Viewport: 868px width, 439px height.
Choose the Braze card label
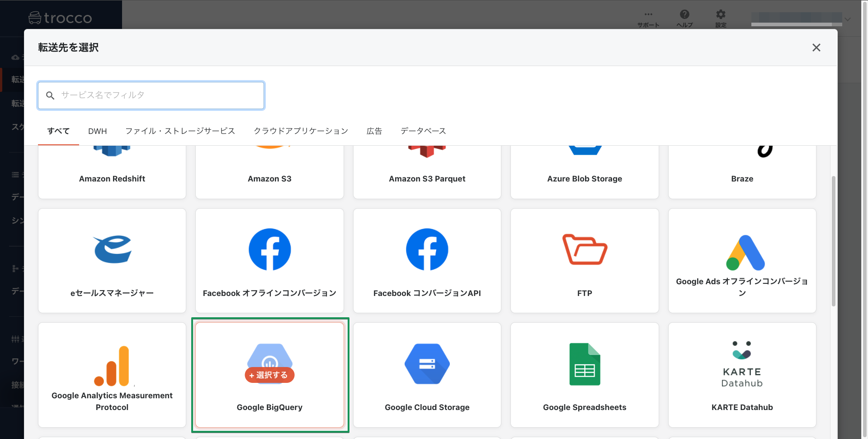742,179
